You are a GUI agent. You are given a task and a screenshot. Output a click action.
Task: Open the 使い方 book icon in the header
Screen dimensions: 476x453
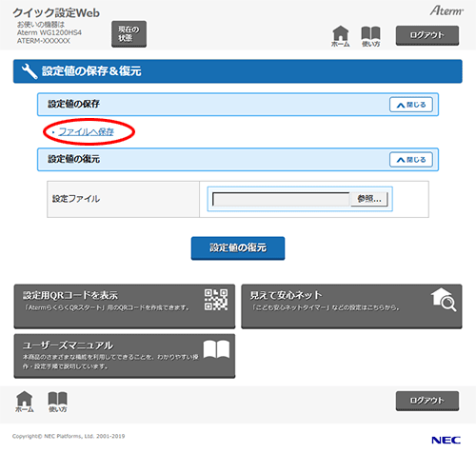(x=370, y=36)
